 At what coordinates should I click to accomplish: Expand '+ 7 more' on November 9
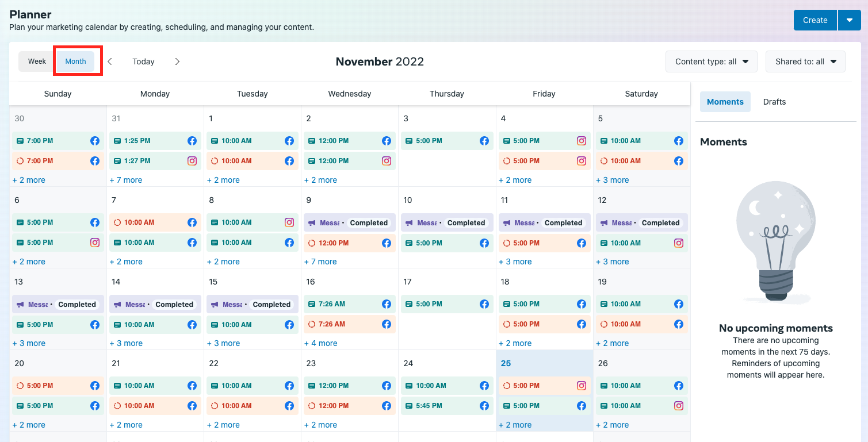(320, 262)
